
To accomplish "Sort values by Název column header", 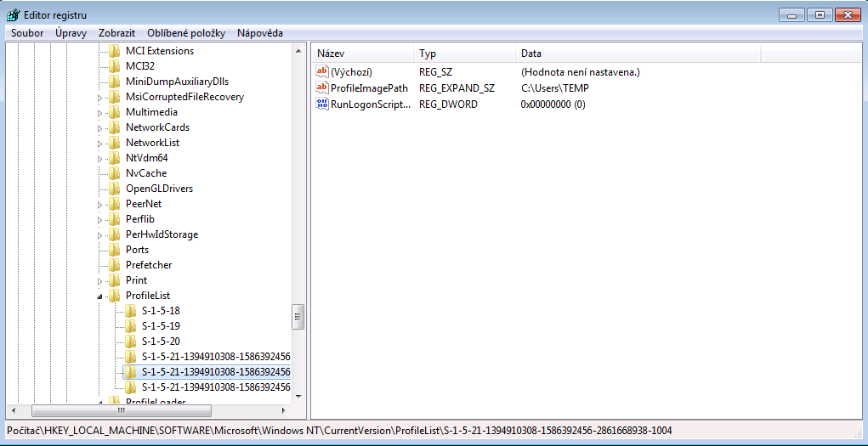I will click(x=363, y=54).
